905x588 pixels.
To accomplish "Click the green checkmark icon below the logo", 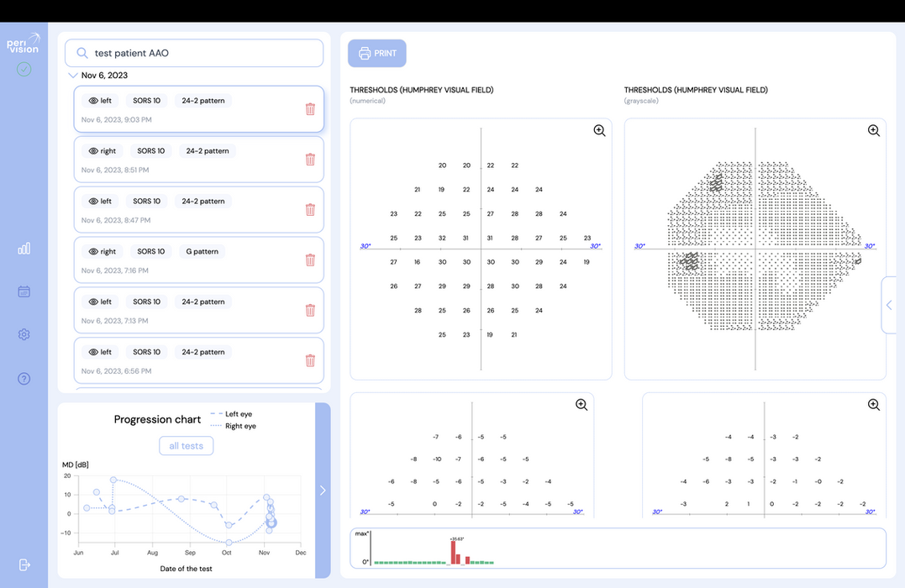I will tap(24, 69).
